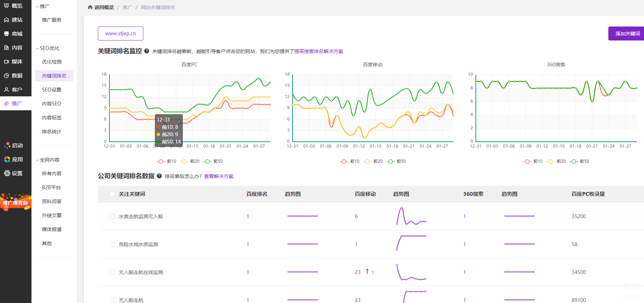Check the 水质走航监测无人船 keyword checkbox

112,216
